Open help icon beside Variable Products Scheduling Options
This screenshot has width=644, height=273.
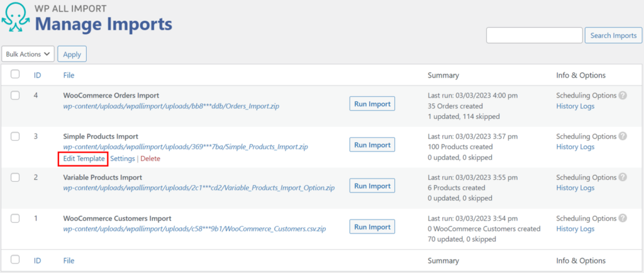[x=623, y=177]
